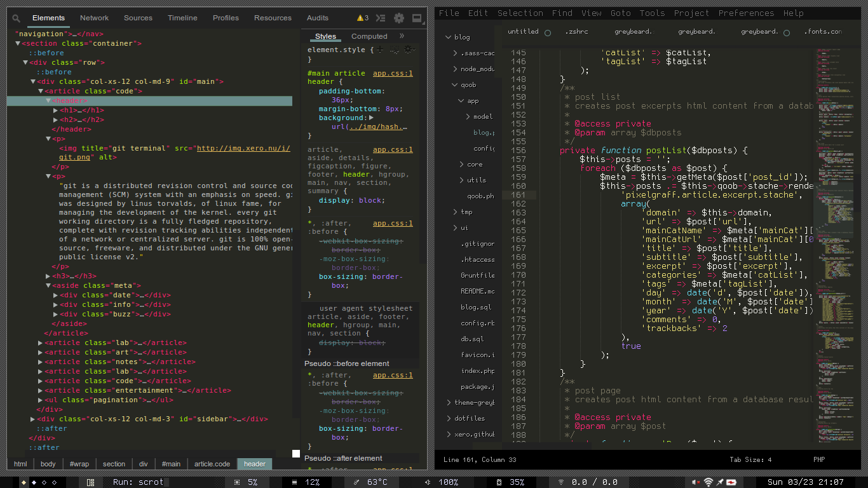Click the DevTools dock-side icon
Viewport: 868px width, 488px height.
(x=417, y=18)
